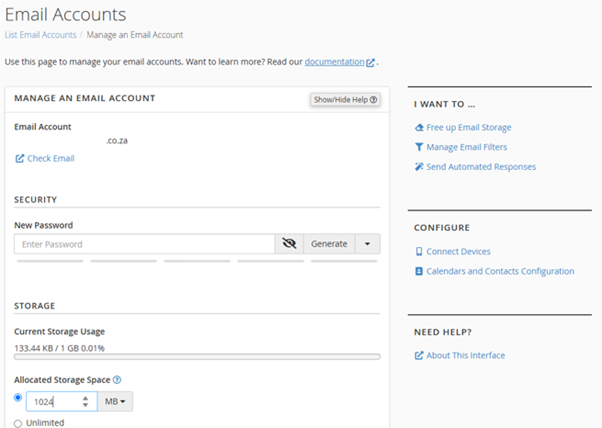Screen dimensions: 602x428
Task: Toggle password visibility eye icon
Action: tap(289, 244)
